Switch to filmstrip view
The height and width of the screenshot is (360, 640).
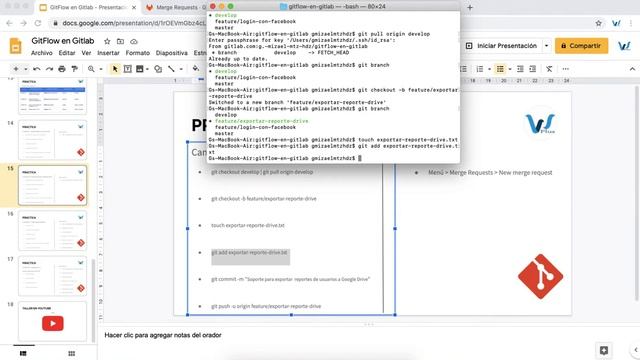pos(23,353)
